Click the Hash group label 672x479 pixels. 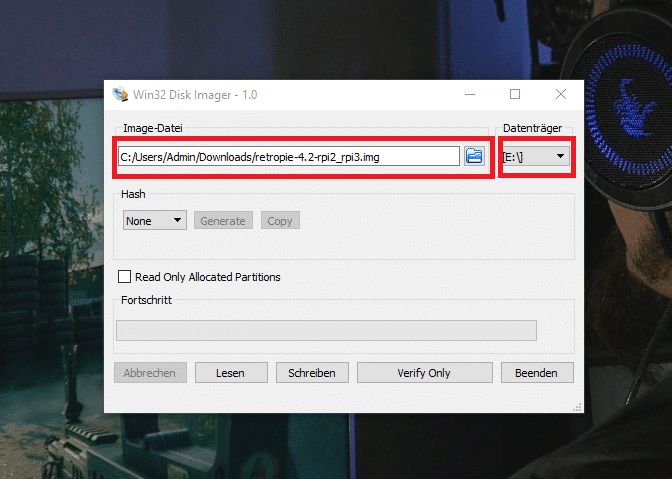pos(133,194)
